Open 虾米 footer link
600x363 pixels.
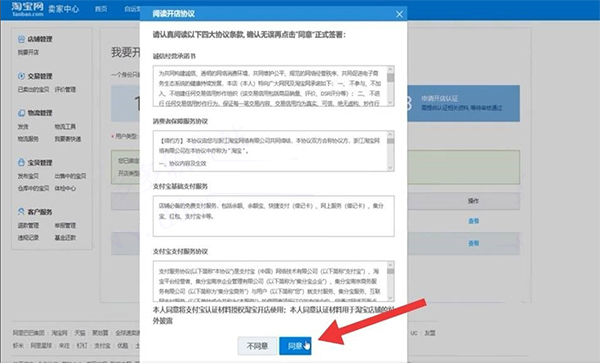(x=18, y=345)
